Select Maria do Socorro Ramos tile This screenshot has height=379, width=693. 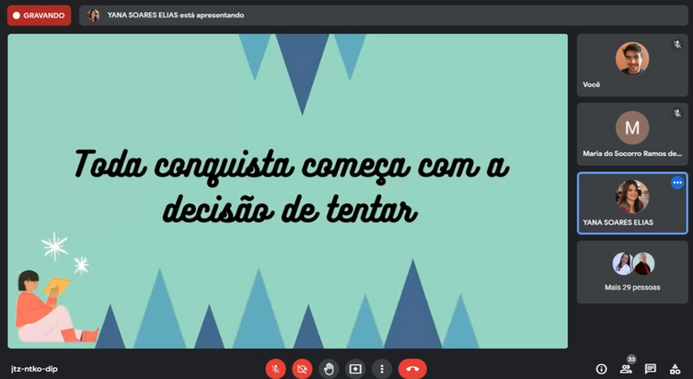[x=632, y=134]
